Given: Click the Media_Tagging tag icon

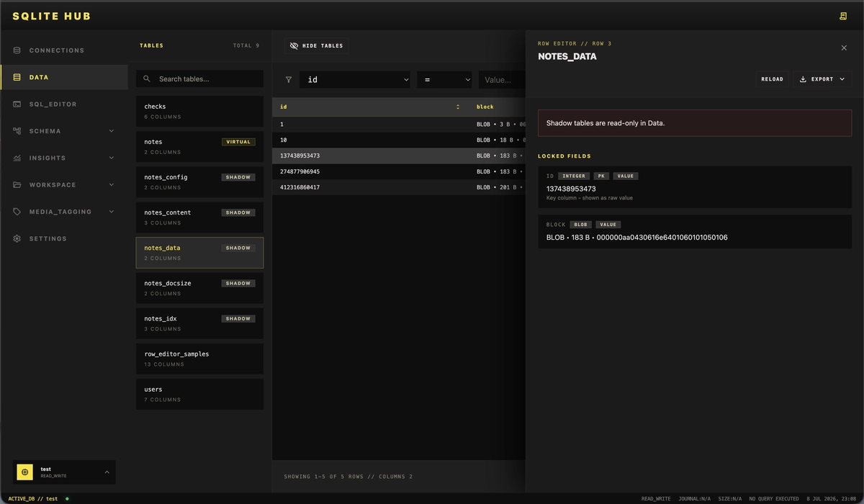Looking at the screenshot, I should click(17, 212).
